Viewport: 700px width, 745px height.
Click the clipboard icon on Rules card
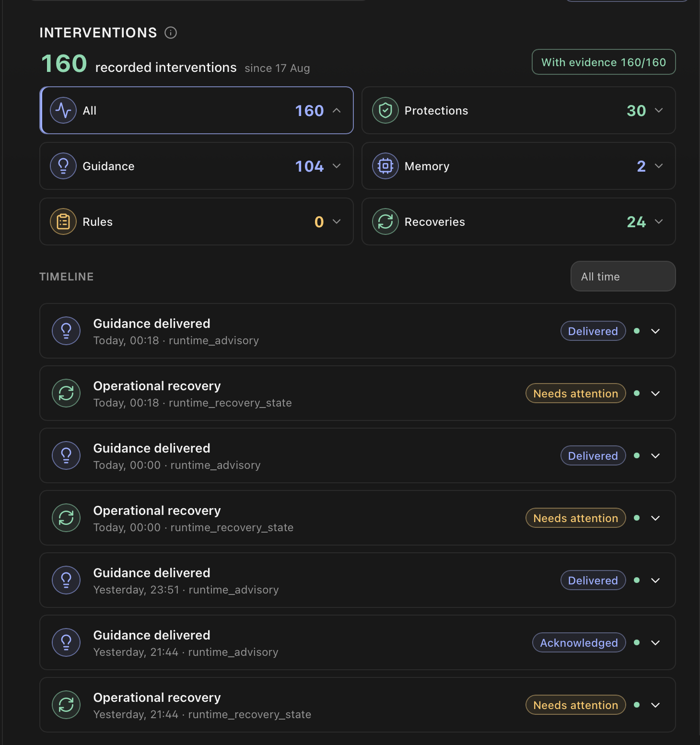[x=63, y=221]
